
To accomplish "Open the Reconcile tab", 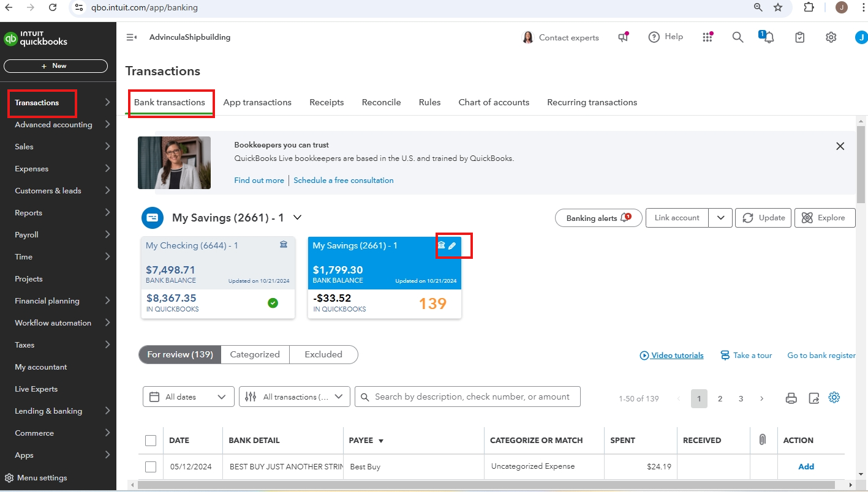I will [x=381, y=102].
